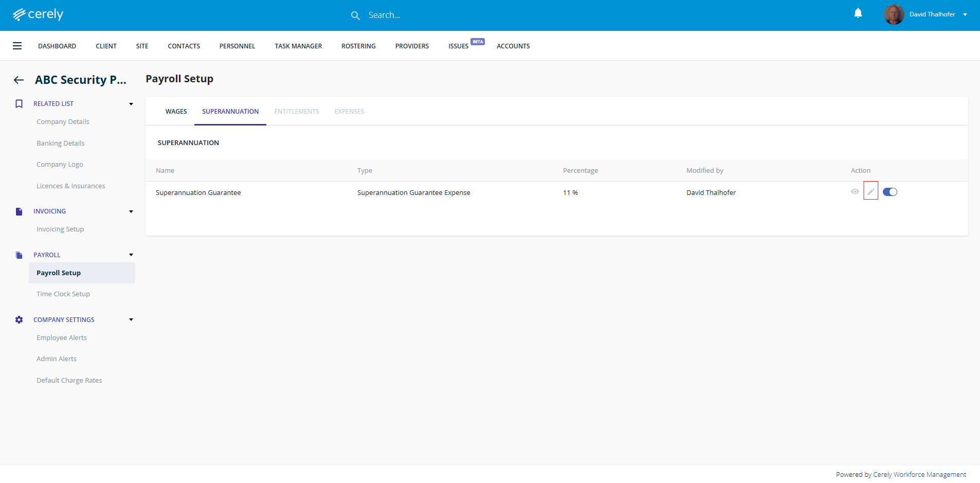
Task: Click the notification bell icon
Action: pos(858,13)
